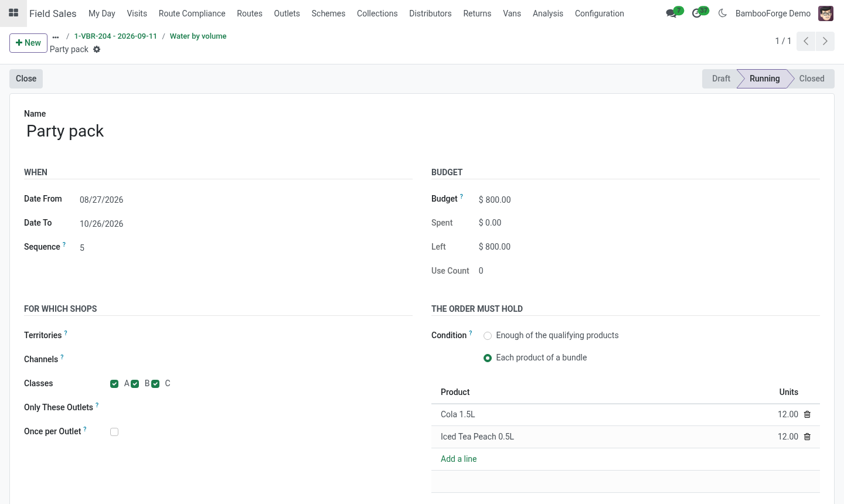The width and height of the screenshot is (844, 504).
Task: Open the record actions gear icon
Action: tap(97, 49)
